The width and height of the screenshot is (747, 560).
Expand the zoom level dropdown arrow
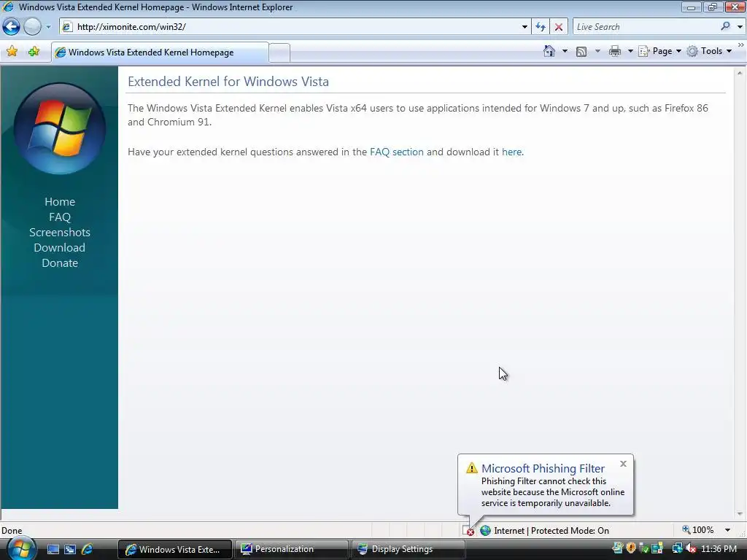point(727,530)
